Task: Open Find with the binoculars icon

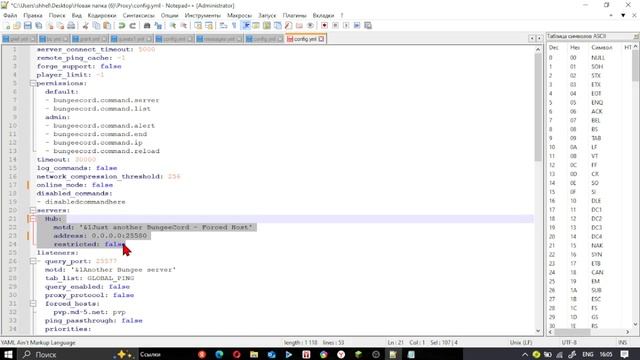Action: pyautogui.click(x=147, y=26)
